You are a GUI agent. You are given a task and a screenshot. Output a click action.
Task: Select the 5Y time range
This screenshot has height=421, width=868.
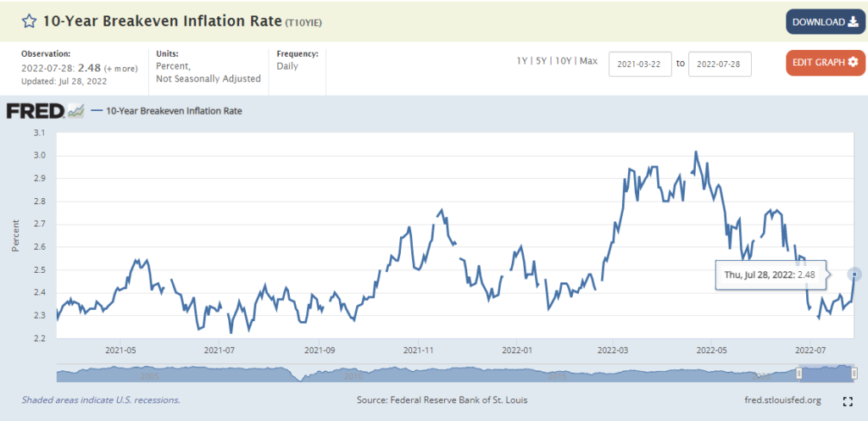tap(542, 61)
